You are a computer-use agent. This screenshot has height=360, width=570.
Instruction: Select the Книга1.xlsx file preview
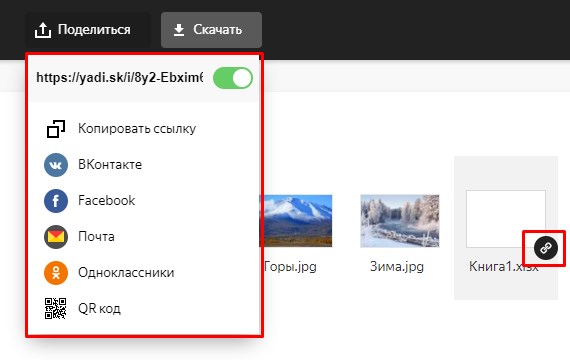click(x=506, y=219)
